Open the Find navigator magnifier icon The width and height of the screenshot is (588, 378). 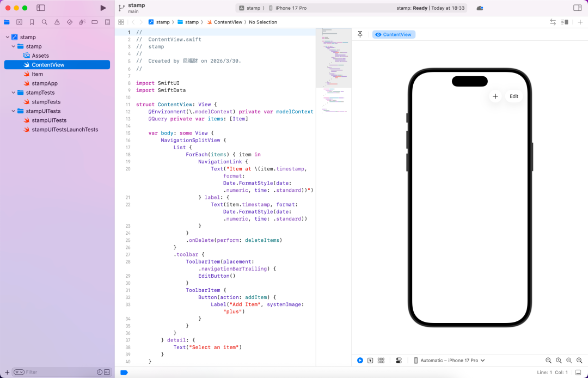[x=45, y=22]
